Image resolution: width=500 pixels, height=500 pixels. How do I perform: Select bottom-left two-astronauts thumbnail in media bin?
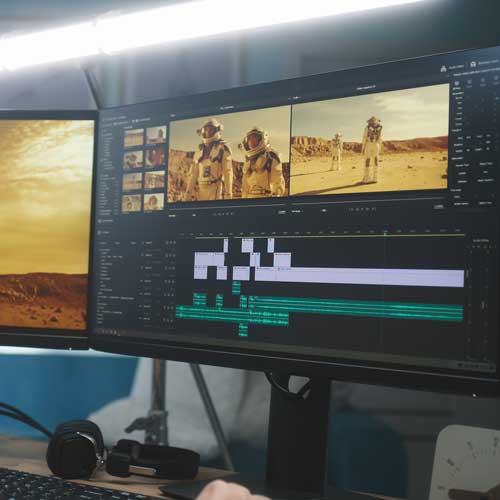click(x=131, y=203)
